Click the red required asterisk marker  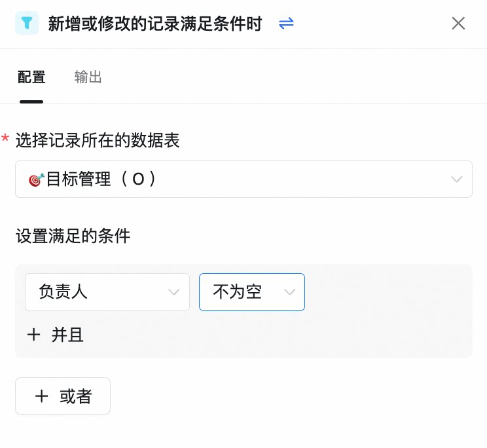tap(5, 138)
